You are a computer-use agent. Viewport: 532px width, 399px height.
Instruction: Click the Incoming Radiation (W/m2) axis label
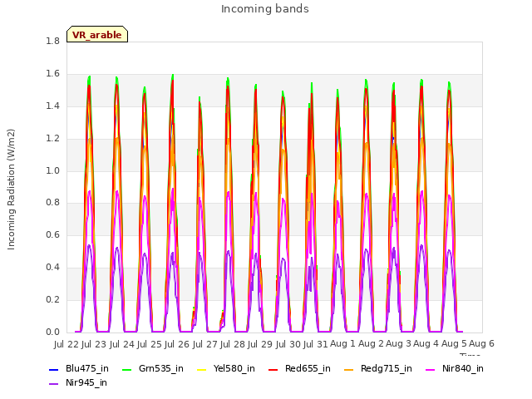click(x=11, y=190)
